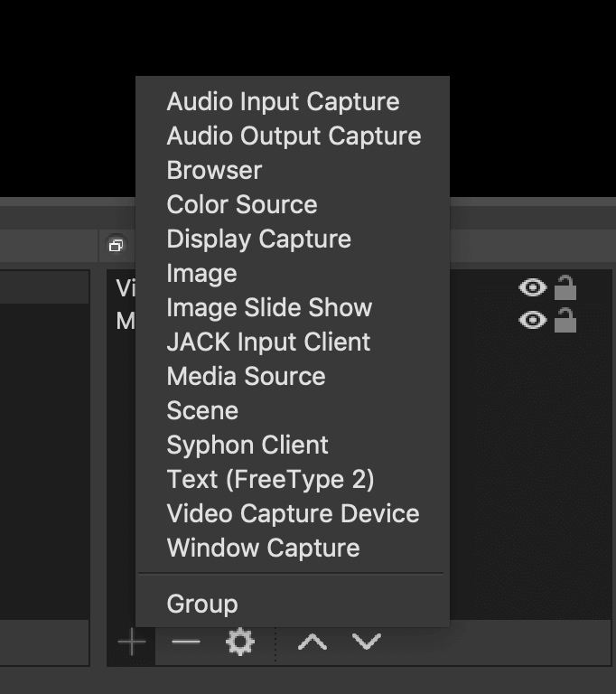Image resolution: width=616 pixels, height=694 pixels.
Task: Move source down with arrow
Action: [367, 642]
